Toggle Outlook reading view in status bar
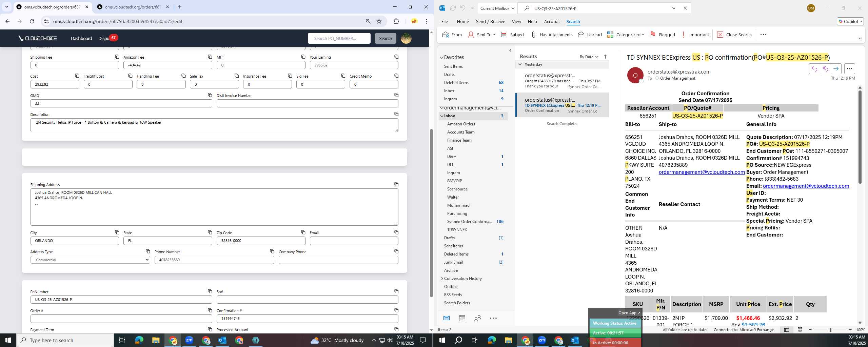 [800, 330]
